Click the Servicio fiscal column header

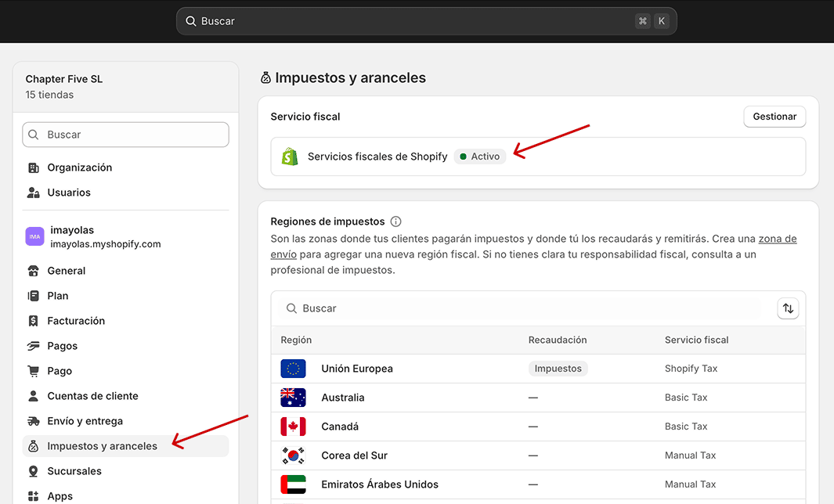tap(697, 340)
